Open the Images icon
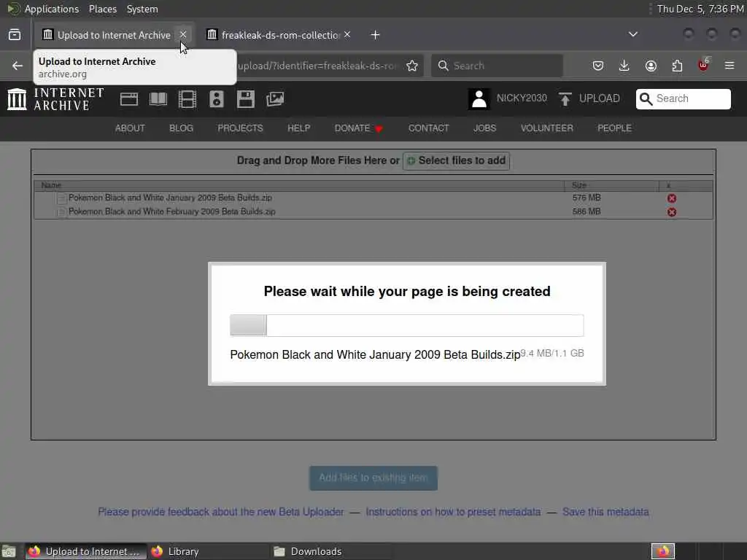The width and height of the screenshot is (747, 560). [275, 99]
